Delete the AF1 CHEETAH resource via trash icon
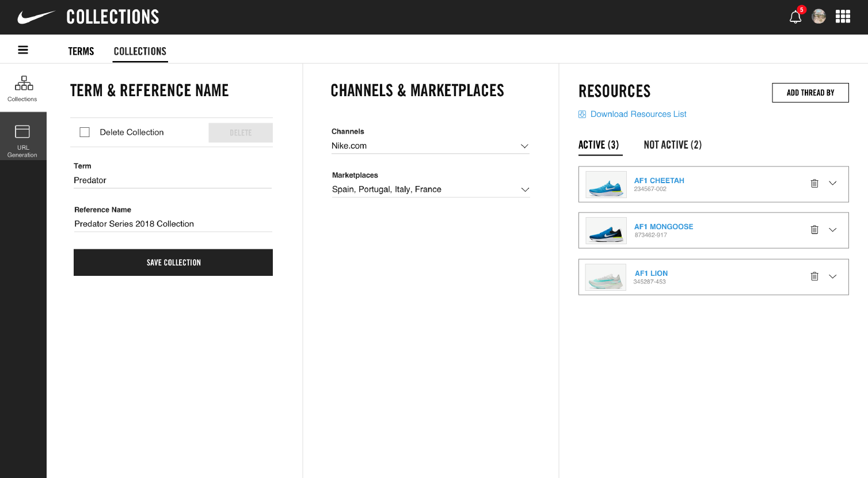Viewport: 868px width, 478px height. (x=814, y=183)
